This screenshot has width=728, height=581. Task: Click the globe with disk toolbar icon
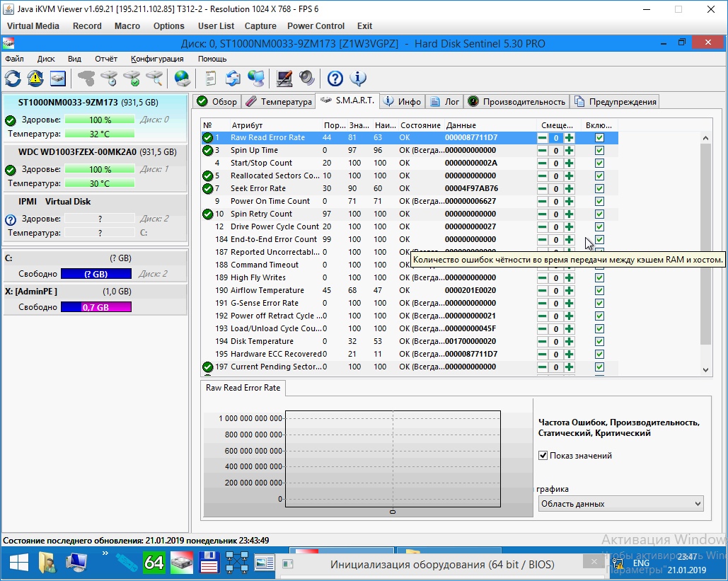pyautogui.click(x=183, y=79)
